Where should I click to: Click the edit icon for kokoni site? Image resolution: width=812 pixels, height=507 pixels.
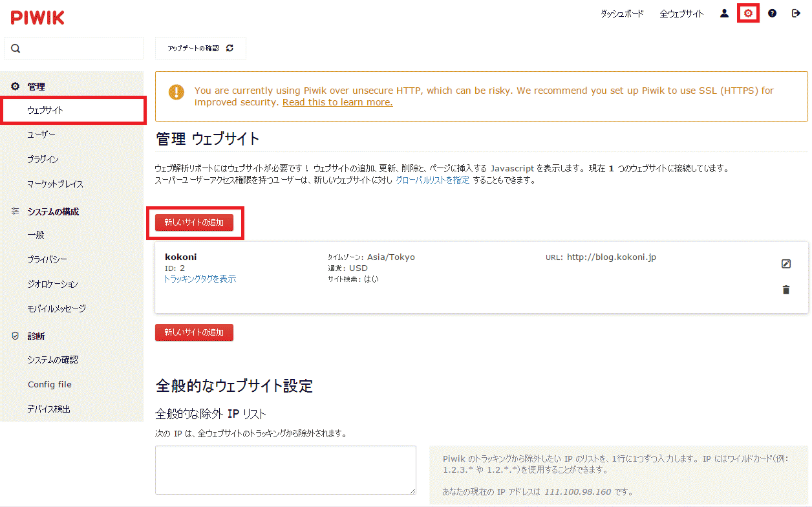coord(786,264)
